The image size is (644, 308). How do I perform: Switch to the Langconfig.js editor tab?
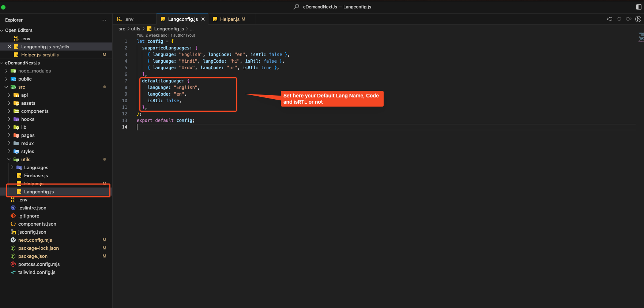tap(182, 19)
